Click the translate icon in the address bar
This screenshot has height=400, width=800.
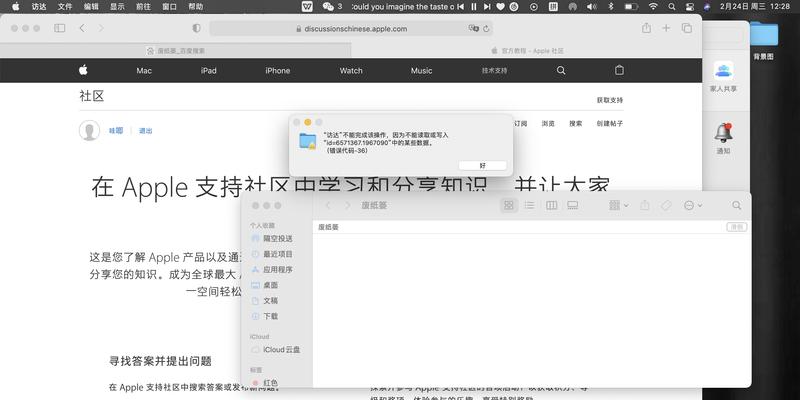coord(473,29)
